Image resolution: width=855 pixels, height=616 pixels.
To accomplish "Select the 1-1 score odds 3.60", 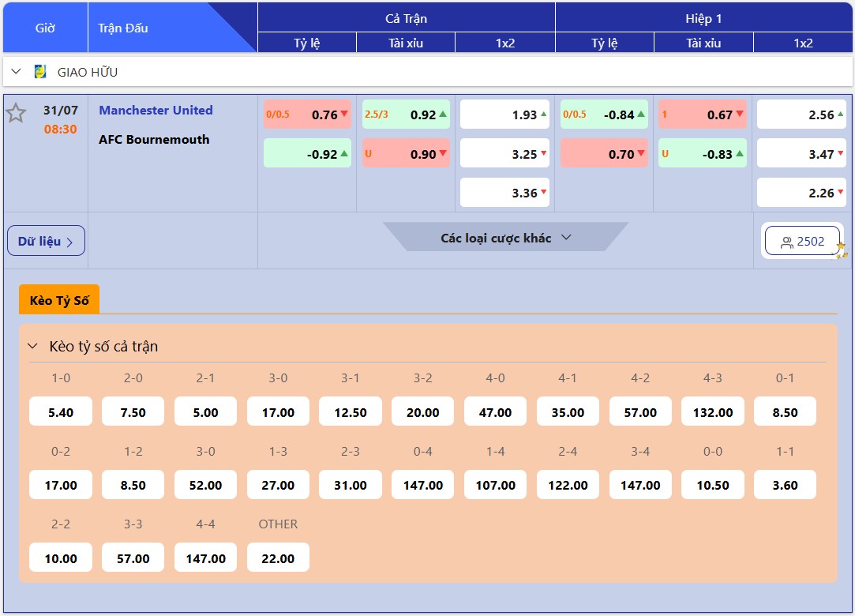I will (785, 485).
